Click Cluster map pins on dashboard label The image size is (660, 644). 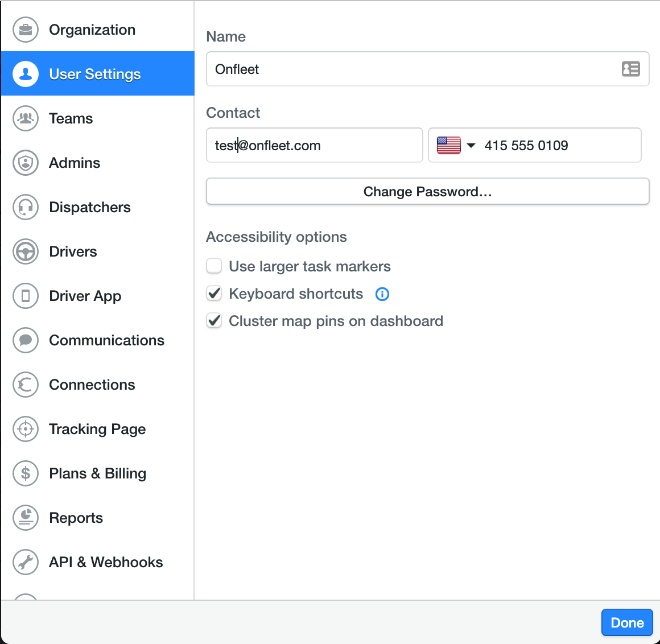(x=336, y=321)
